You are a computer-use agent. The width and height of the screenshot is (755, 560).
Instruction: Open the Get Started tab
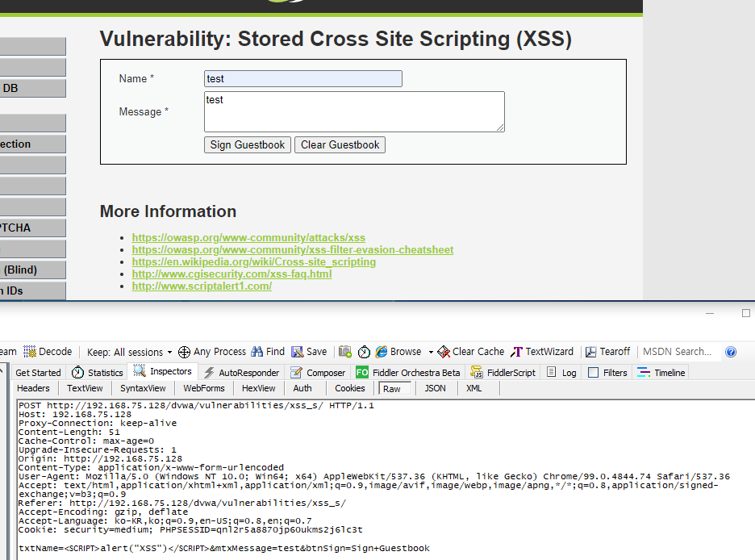pyautogui.click(x=38, y=372)
